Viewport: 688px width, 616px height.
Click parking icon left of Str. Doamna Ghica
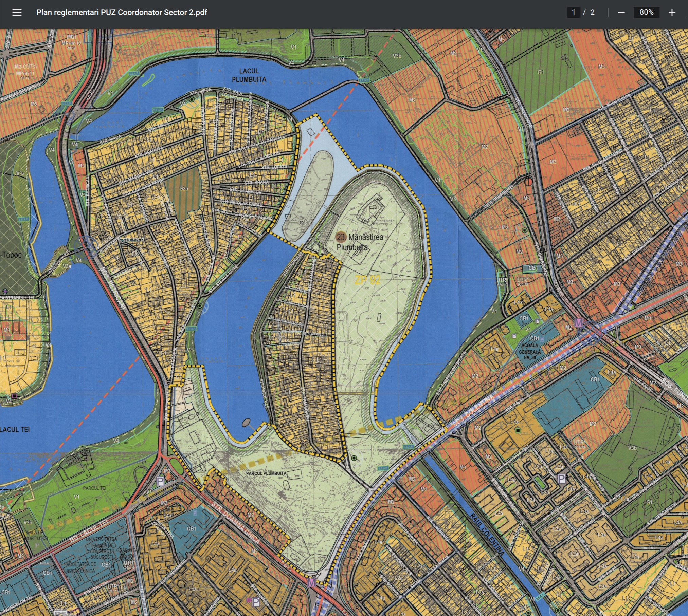click(160, 481)
